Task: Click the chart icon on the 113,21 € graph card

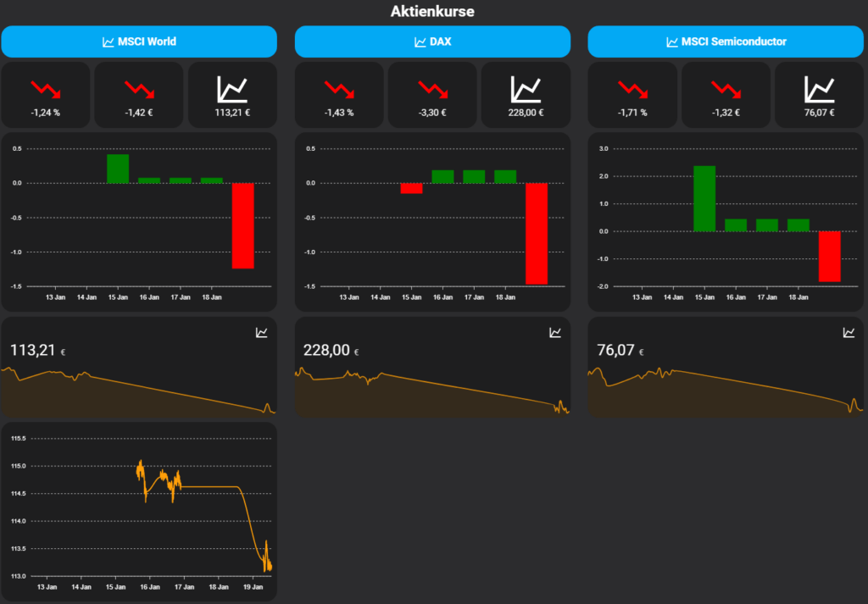Action: pos(261,332)
